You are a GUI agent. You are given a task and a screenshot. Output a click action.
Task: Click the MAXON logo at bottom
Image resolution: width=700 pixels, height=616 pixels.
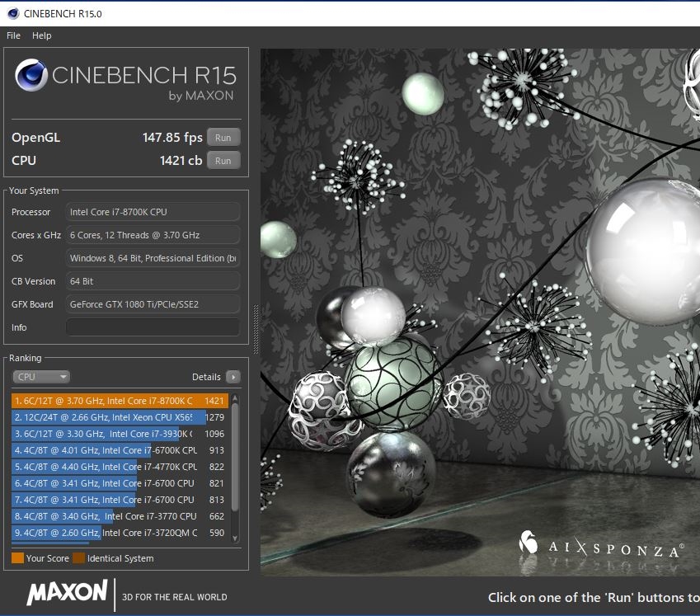tap(68, 593)
